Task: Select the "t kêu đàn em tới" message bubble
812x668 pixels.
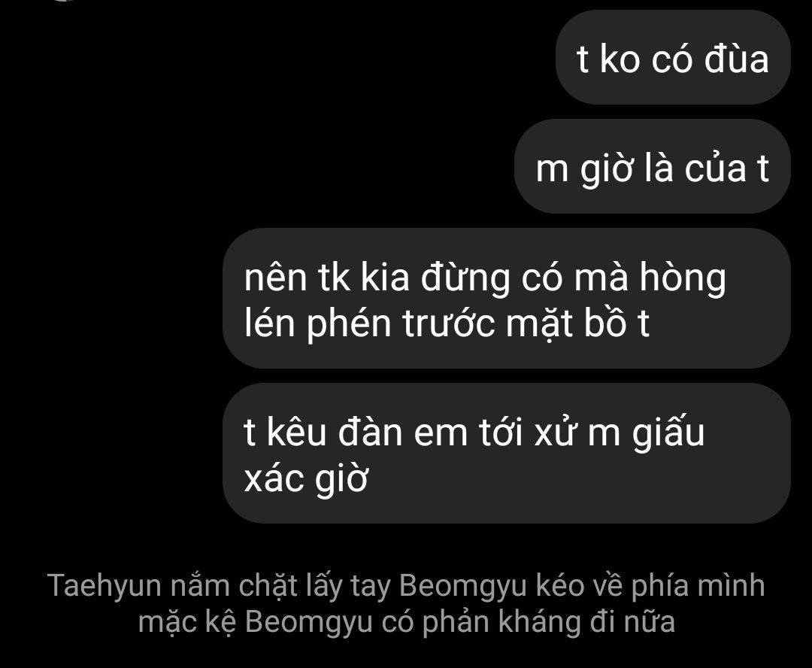Action: pos(507,454)
